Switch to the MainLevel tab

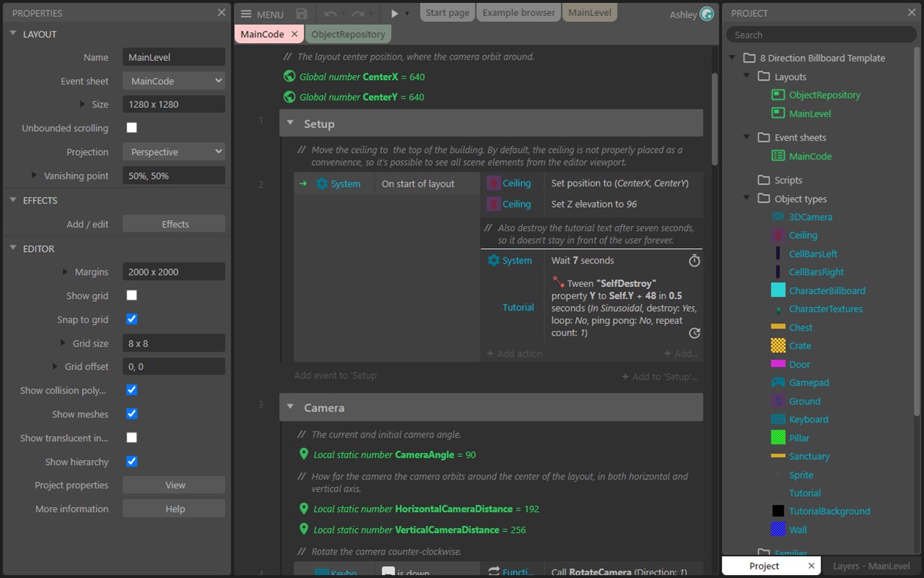[x=589, y=12]
